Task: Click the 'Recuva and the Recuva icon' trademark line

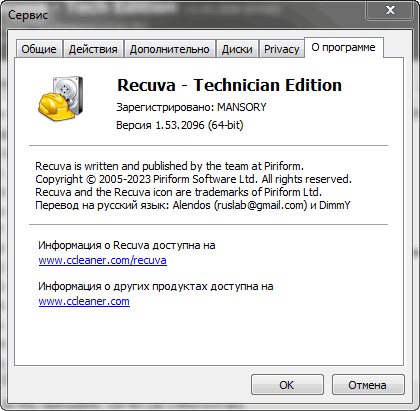Action: pyautogui.click(x=178, y=192)
